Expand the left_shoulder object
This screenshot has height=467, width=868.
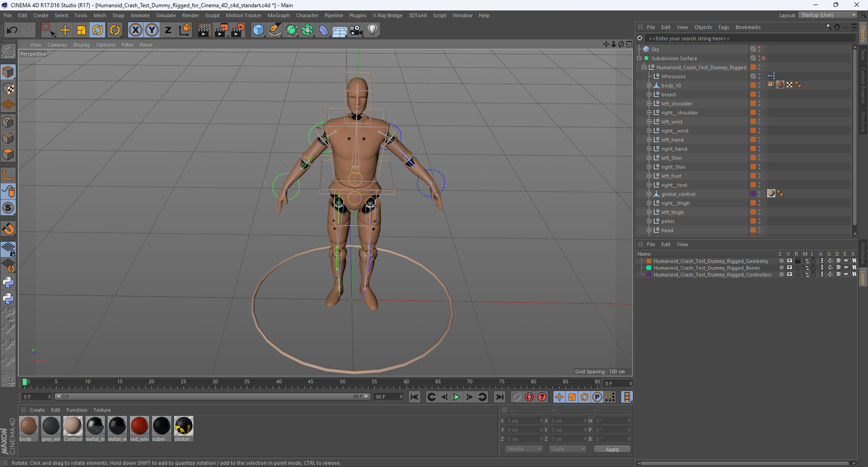[x=649, y=104]
